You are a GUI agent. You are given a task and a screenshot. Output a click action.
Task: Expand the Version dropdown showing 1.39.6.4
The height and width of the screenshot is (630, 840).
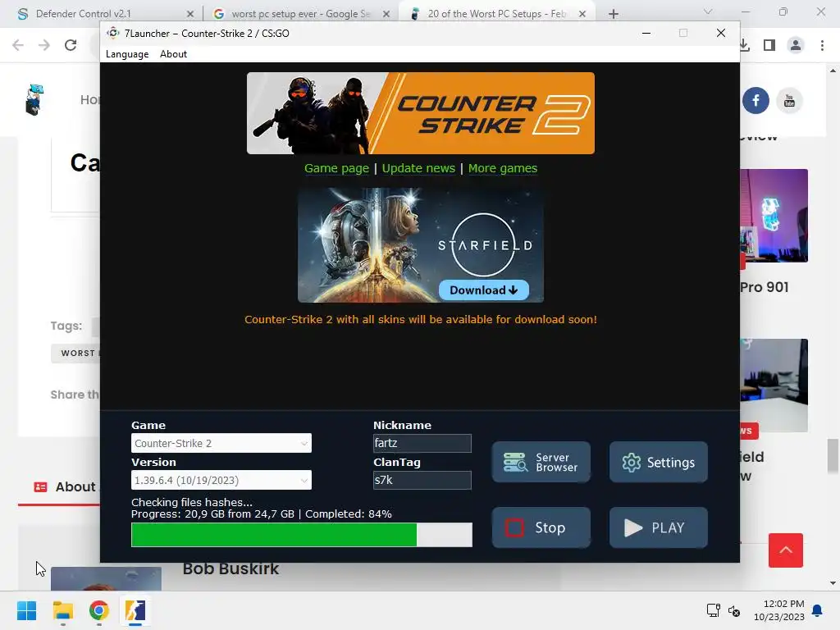point(221,480)
